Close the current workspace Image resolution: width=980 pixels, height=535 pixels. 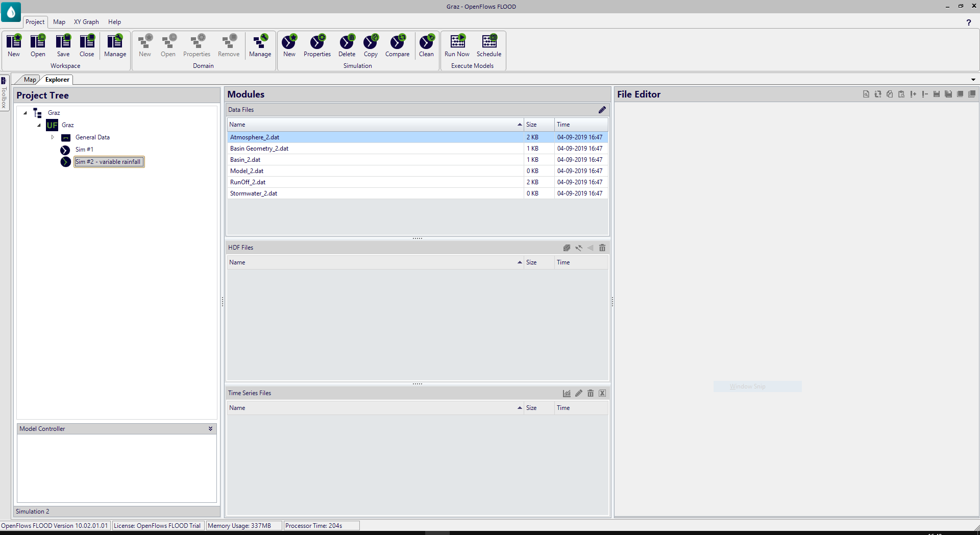tap(87, 45)
